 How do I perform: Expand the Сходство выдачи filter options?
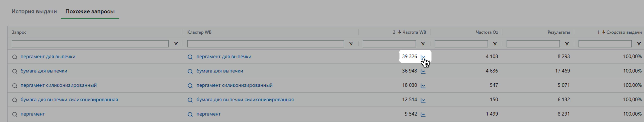click(x=638, y=44)
